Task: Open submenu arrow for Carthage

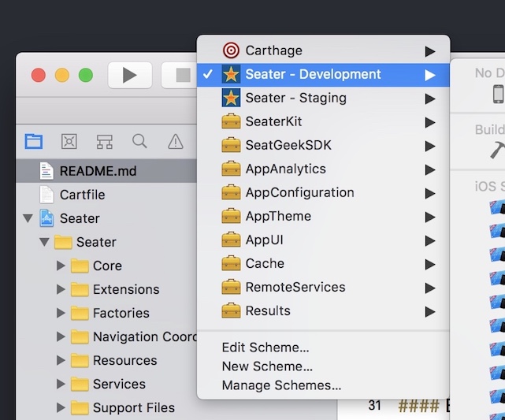Action: pos(430,51)
